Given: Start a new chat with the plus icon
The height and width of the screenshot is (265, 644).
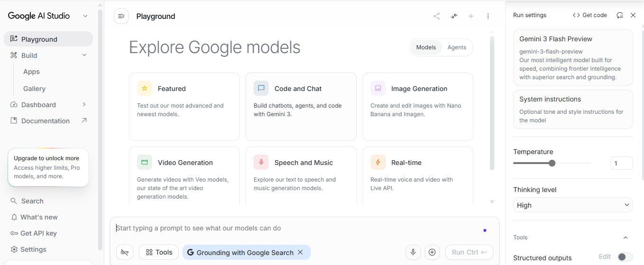Looking at the screenshot, I should point(471,16).
